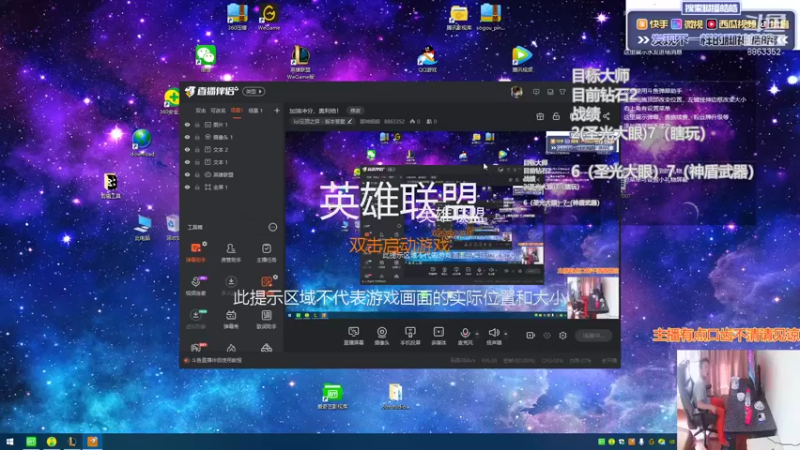Screen dimensions: 800x450
Task: Add a new scene with plus icon
Action: pyautogui.click(x=277, y=110)
